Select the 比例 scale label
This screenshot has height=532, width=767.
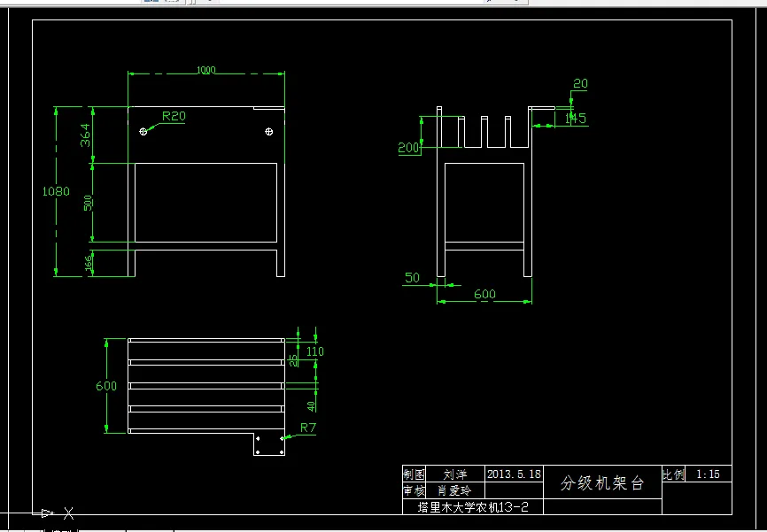click(x=673, y=474)
